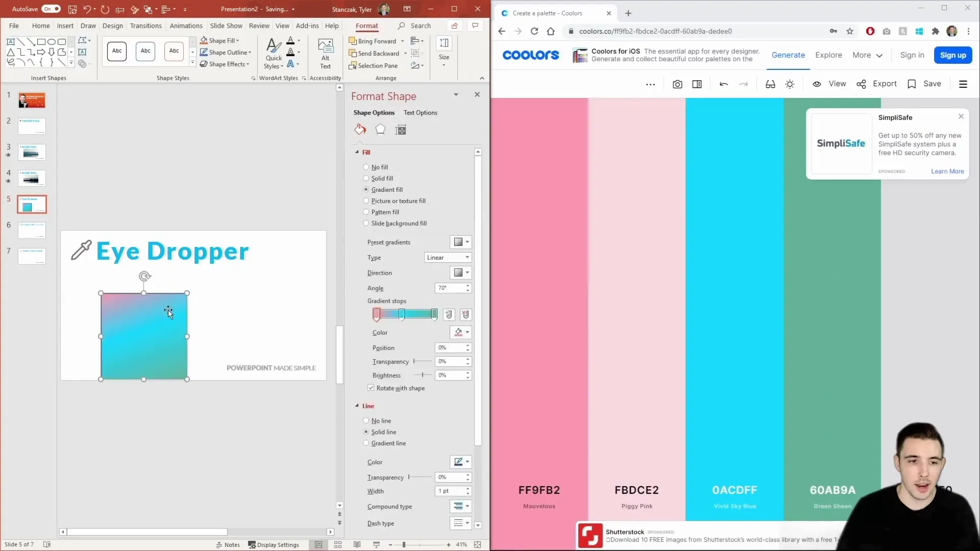Open the Effects pentagon tab icon
Image resolution: width=980 pixels, height=551 pixels.
(x=380, y=130)
